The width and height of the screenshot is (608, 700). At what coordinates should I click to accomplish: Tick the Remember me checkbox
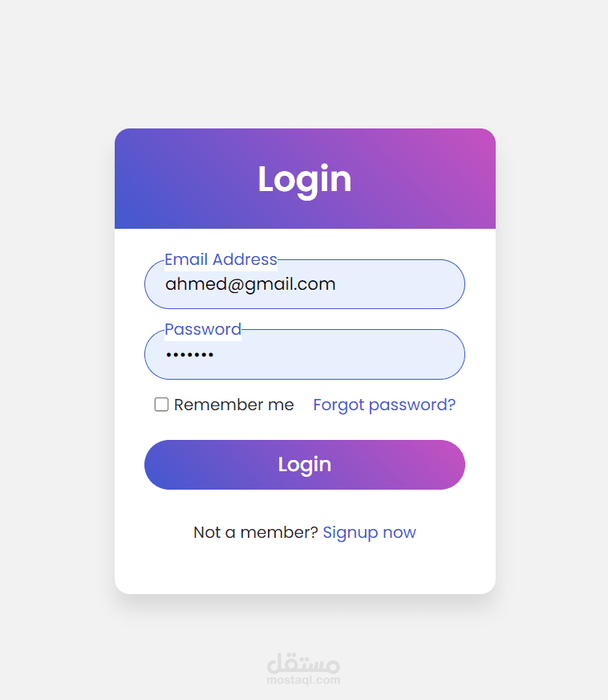[161, 405]
